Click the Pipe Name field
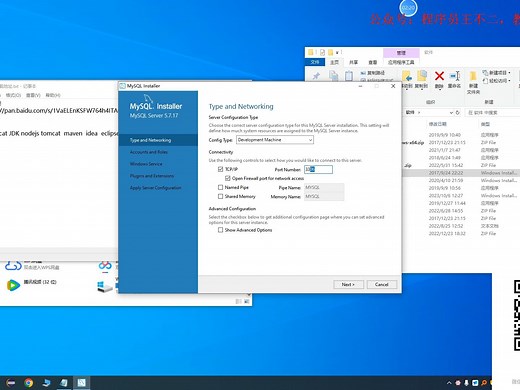520x390 pixels. [324, 188]
